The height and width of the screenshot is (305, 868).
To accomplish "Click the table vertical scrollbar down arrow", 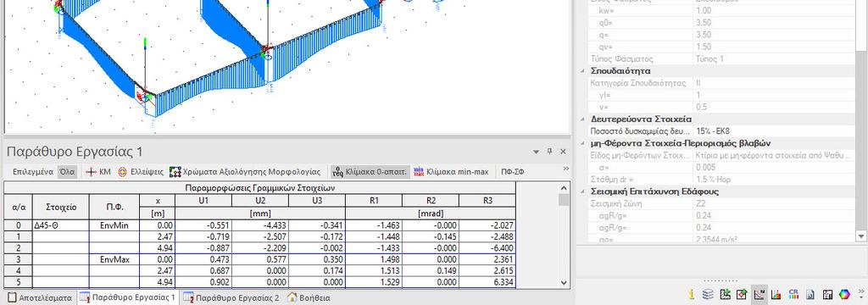I will click(564, 283).
